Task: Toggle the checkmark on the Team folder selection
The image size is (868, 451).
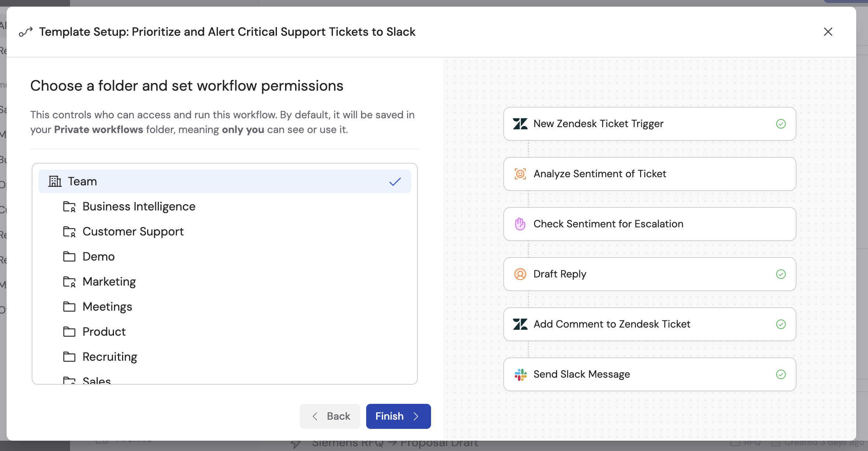Action: pyautogui.click(x=395, y=181)
